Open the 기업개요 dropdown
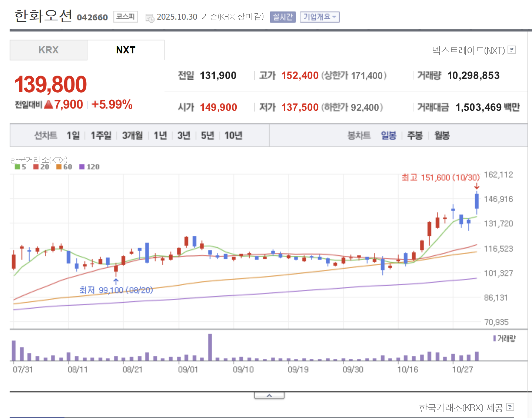The height and width of the screenshot is (418, 532). tap(320, 17)
